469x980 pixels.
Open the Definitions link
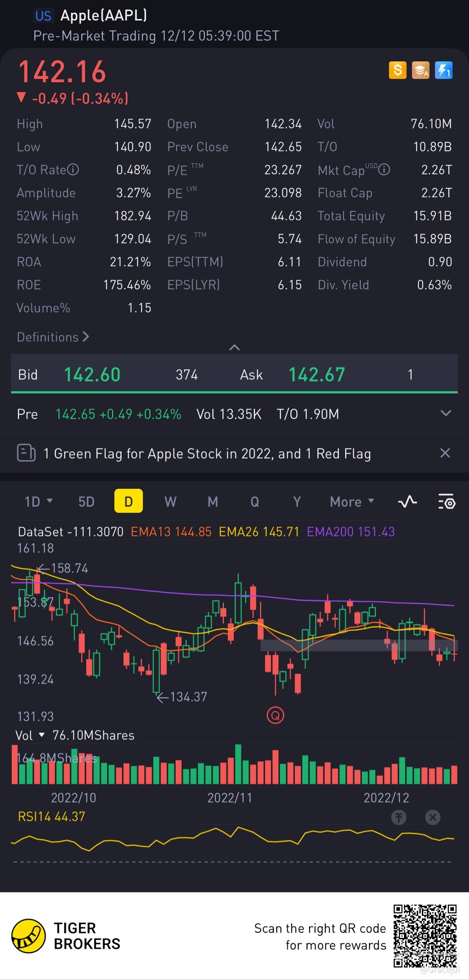point(53,337)
